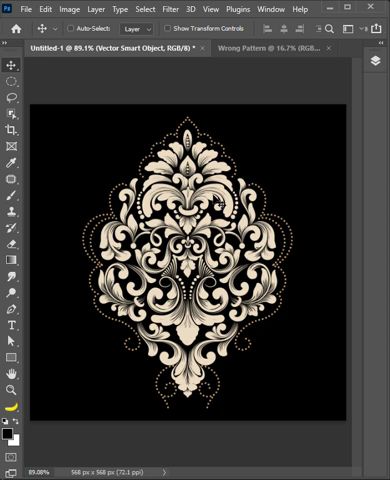
Task: Open the Edit menu
Action: point(46,9)
